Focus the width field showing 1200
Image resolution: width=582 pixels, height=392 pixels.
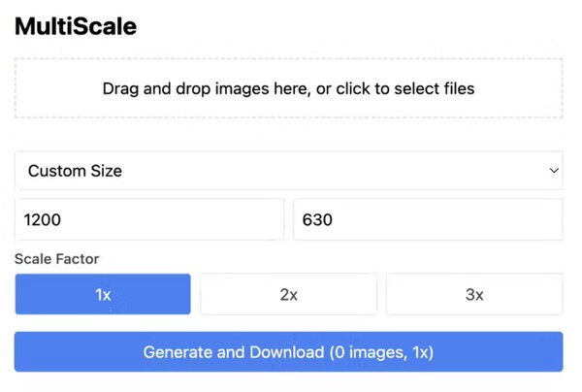(x=149, y=220)
